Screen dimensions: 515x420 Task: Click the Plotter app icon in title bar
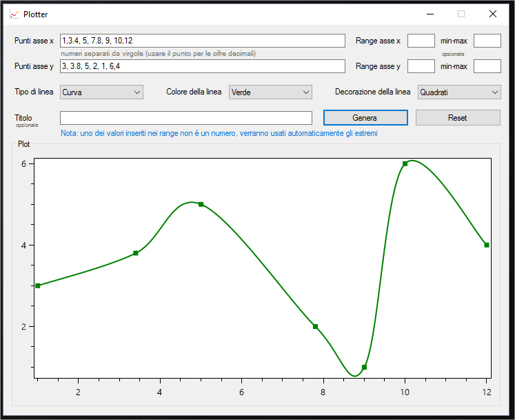(14, 14)
